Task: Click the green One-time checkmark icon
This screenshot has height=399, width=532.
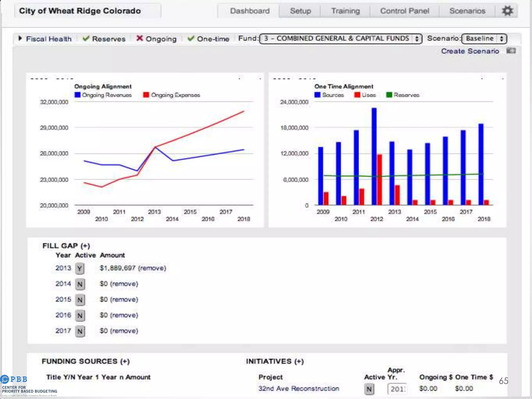Action: (x=191, y=38)
